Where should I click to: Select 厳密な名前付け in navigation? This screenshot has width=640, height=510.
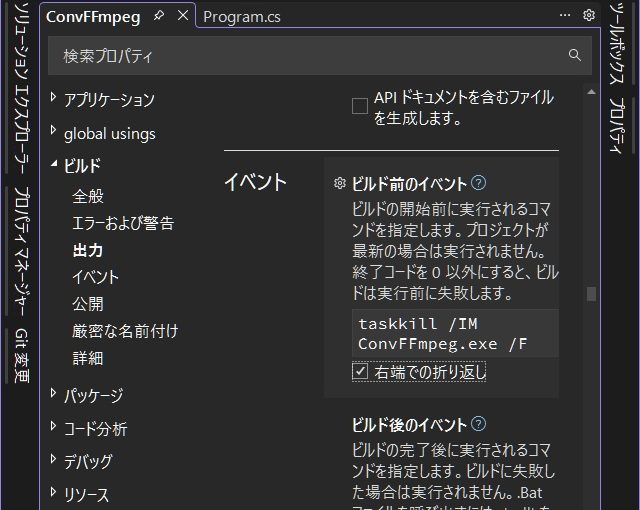pyautogui.click(x=125, y=331)
